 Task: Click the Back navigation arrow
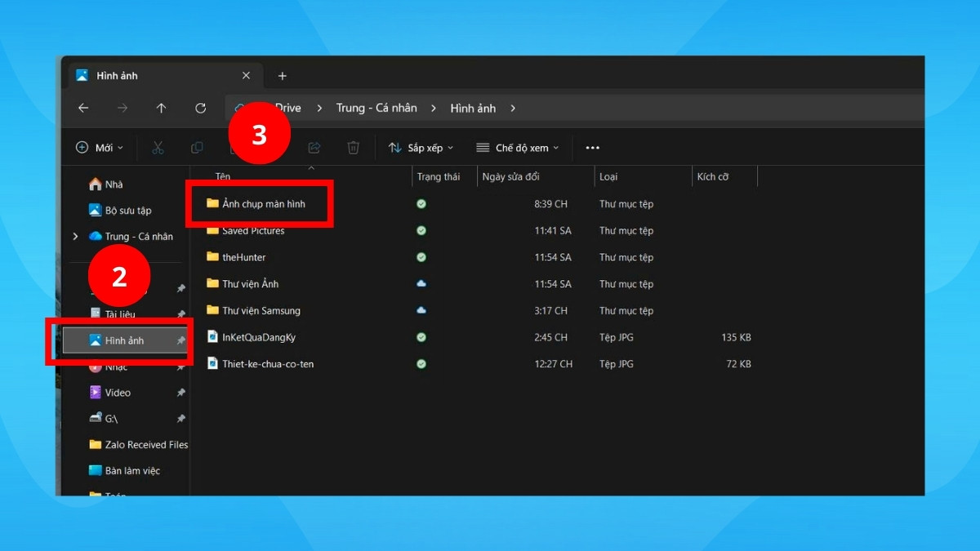click(82, 108)
